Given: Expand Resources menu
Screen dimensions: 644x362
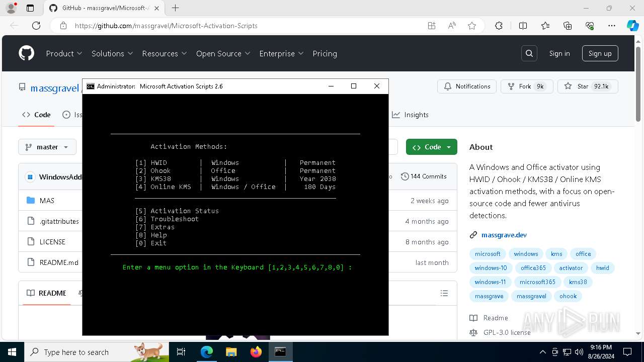Looking at the screenshot, I should tap(165, 53).
